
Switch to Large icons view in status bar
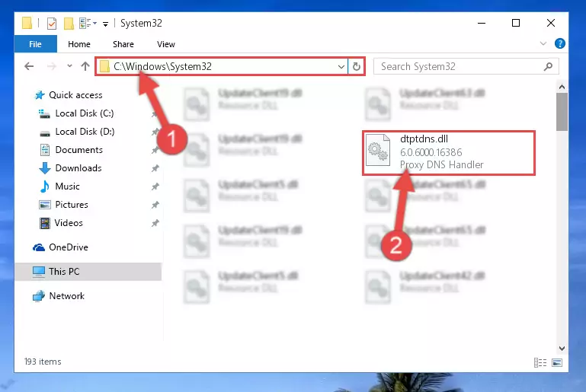557,362
